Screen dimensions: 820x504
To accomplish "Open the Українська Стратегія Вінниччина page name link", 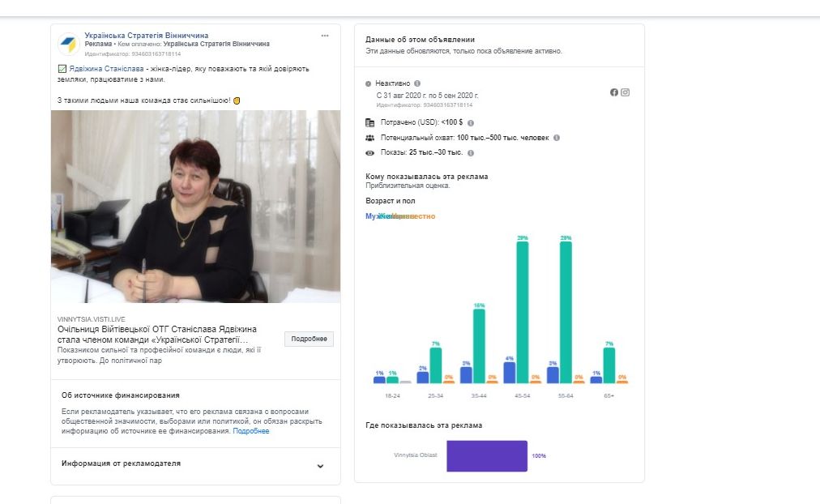I will coord(147,36).
